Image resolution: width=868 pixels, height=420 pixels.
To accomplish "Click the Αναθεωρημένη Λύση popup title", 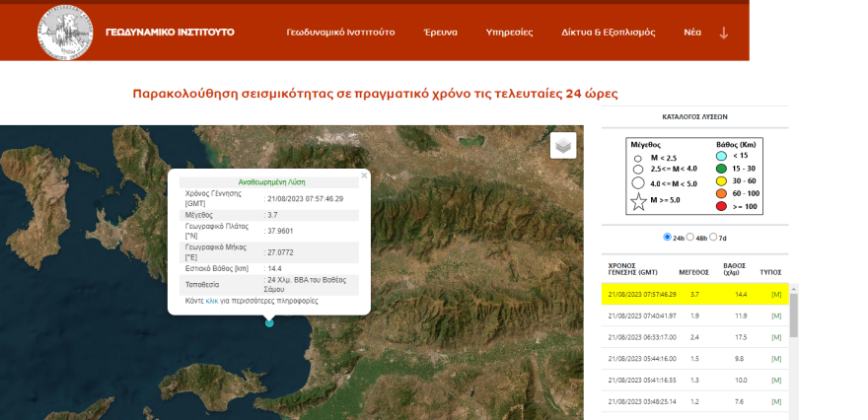I will (x=271, y=182).
